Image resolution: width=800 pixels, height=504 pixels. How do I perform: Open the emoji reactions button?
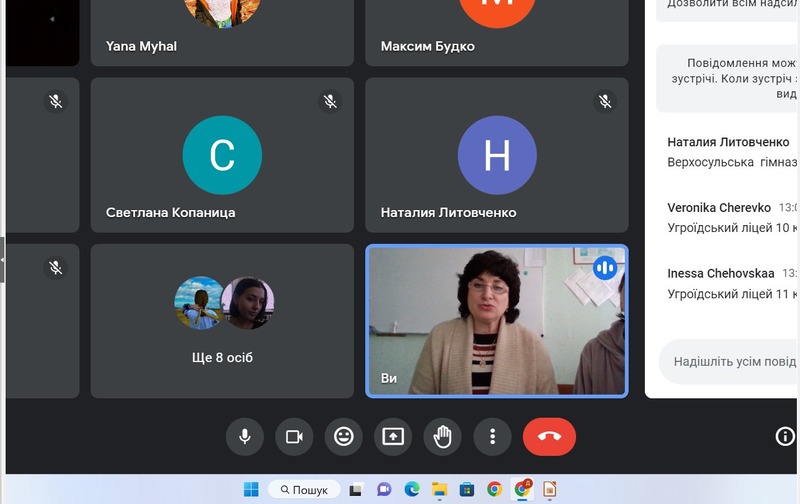coord(344,436)
